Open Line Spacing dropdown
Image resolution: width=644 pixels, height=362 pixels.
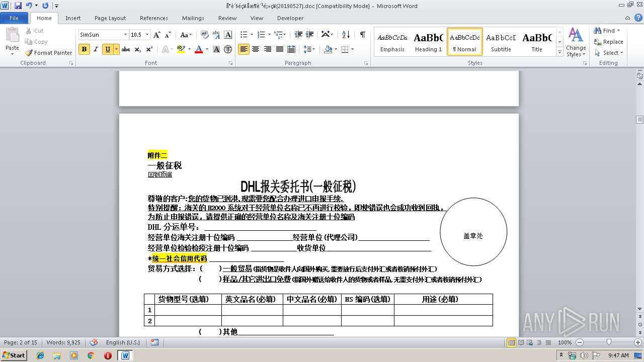click(309, 49)
